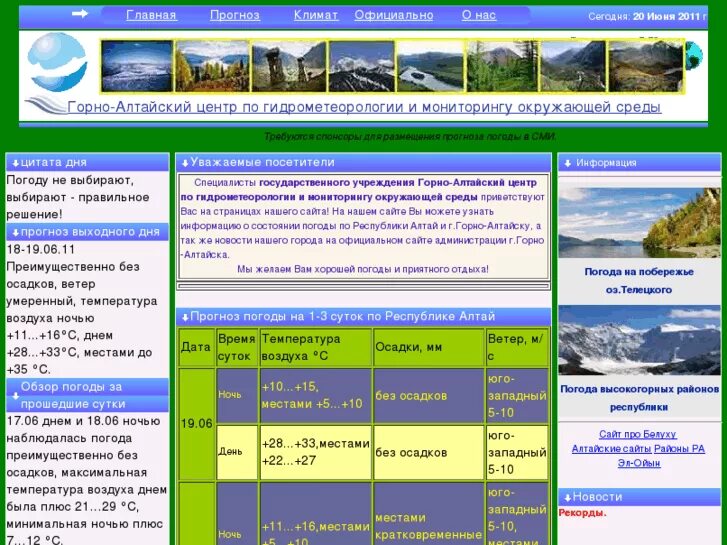Click the Время суток column header
This screenshot has width=727, height=545.
point(237,347)
